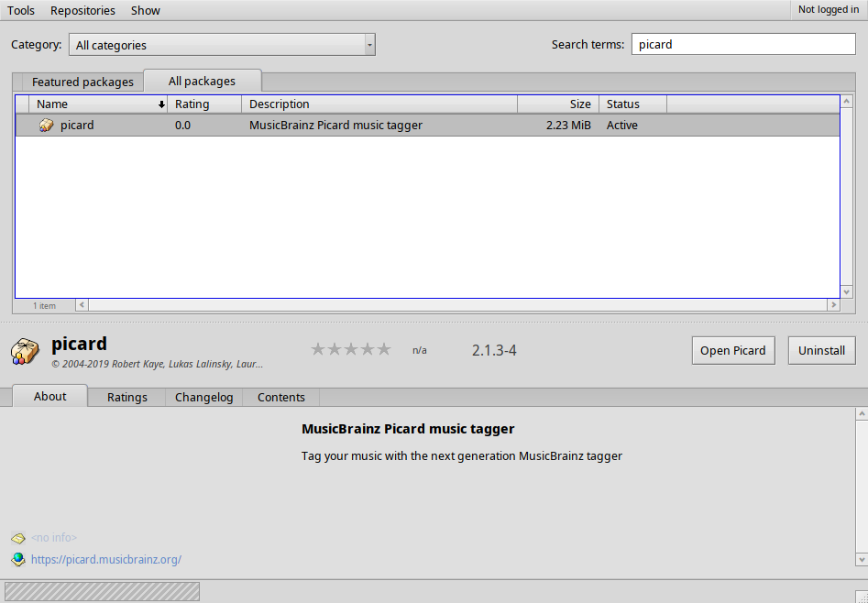This screenshot has width=868, height=603.
Task: Click the sort arrow in Name column
Action: click(x=161, y=104)
